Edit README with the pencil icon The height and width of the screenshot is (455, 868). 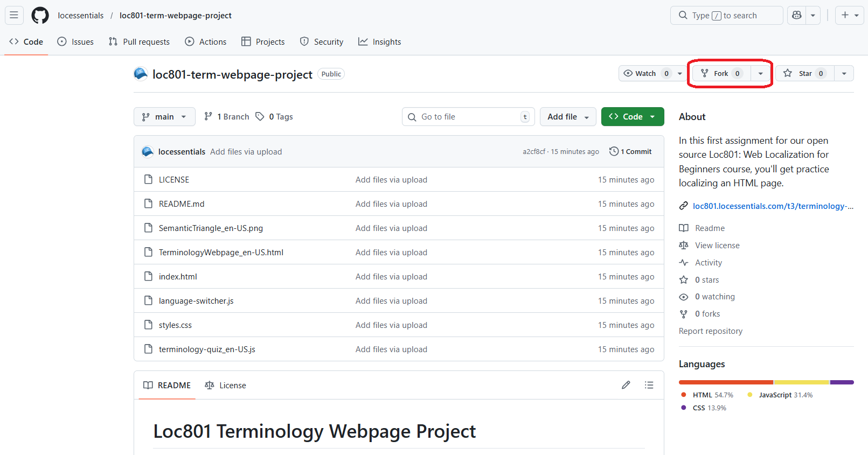point(626,385)
